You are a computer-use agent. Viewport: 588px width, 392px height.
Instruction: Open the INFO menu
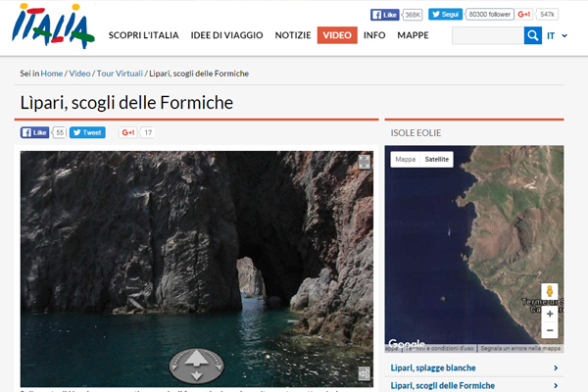point(374,35)
